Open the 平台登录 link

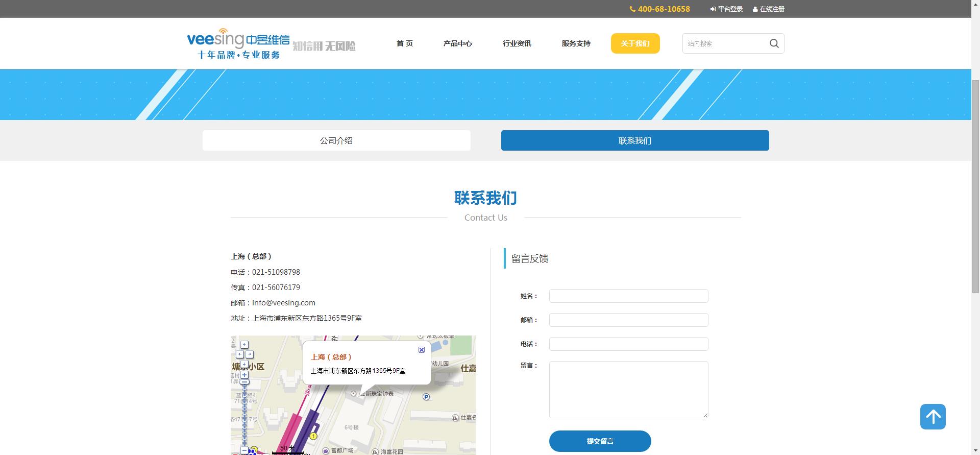(727, 9)
